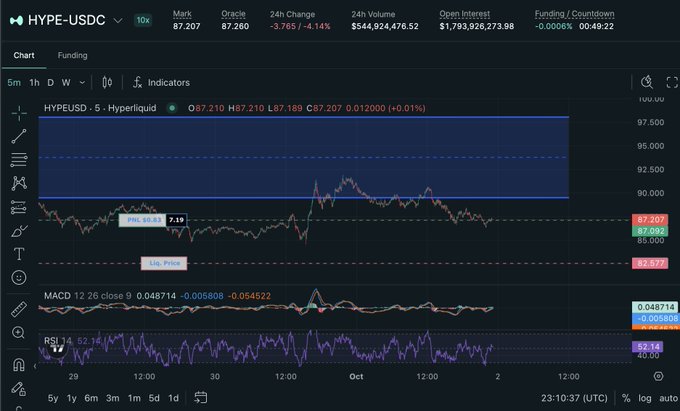This screenshot has height=411, width=680.
Task: Change the 10x leverage setting
Action: coord(143,20)
